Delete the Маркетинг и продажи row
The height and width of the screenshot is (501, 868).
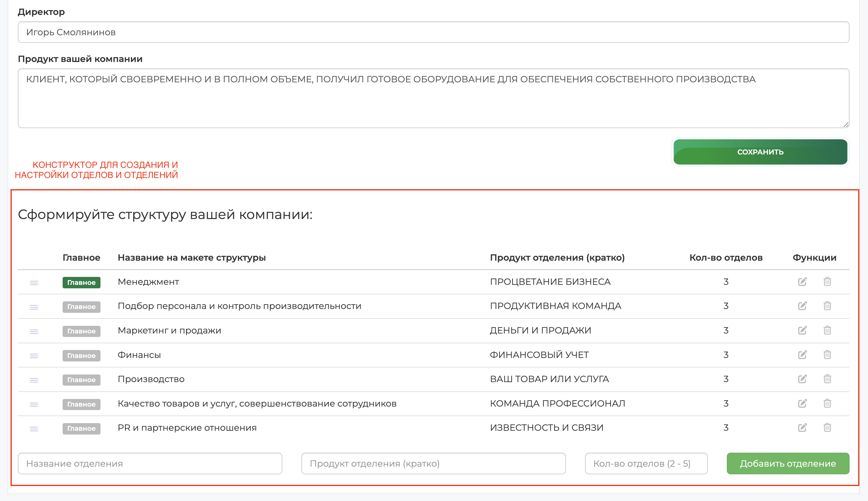827,330
